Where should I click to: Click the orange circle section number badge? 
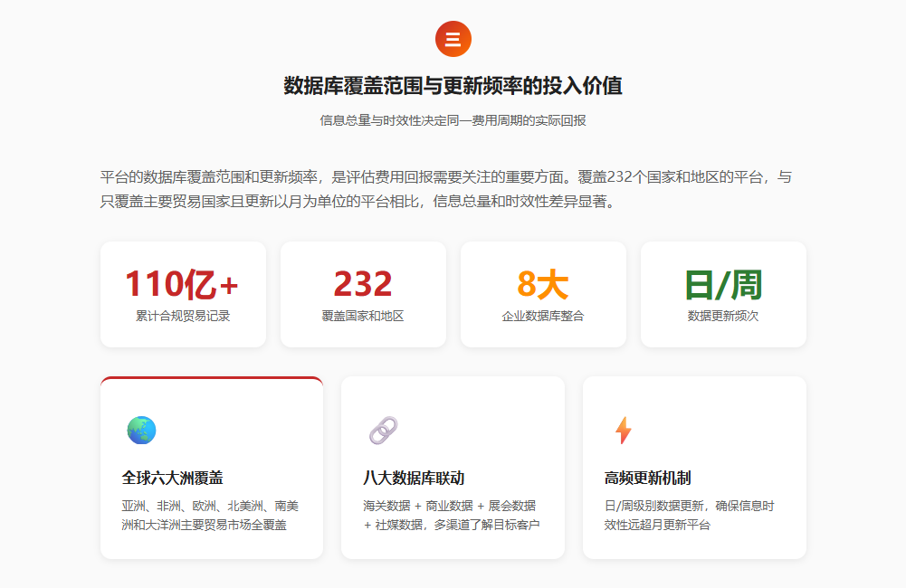click(453, 39)
